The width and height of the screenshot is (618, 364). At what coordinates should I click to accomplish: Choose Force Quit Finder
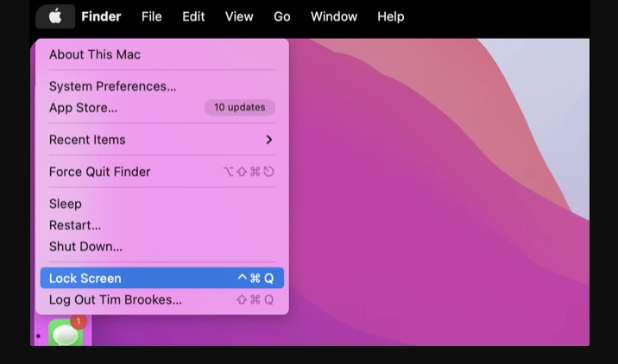point(162,172)
